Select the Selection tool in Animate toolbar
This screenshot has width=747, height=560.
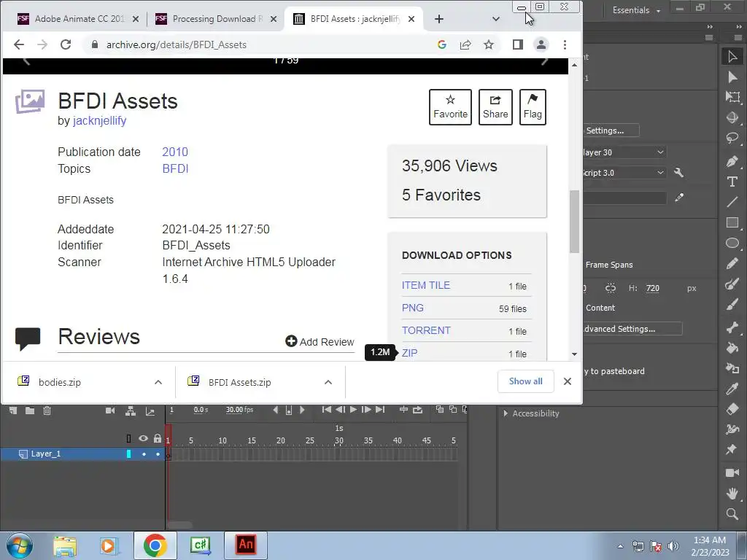(732, 56)
